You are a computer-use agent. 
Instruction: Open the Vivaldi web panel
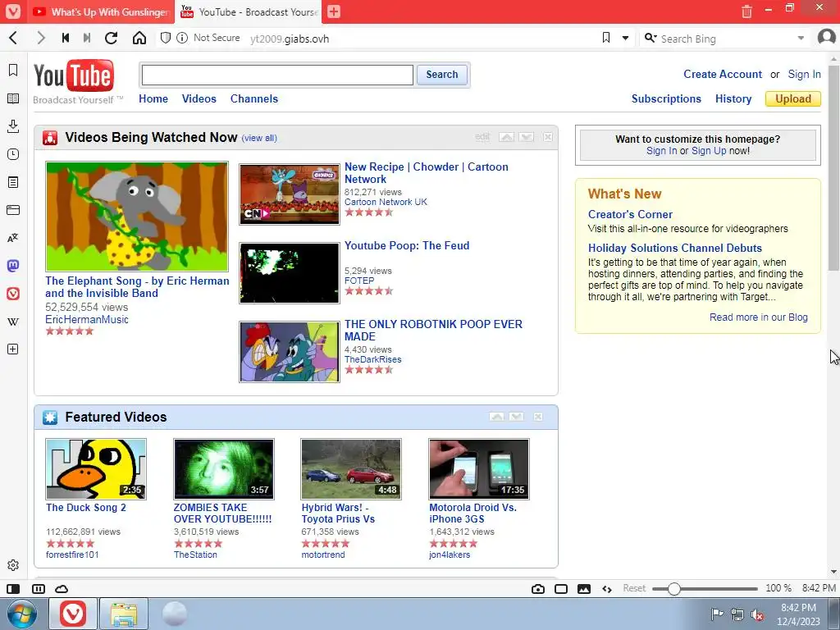coord(13,294)
